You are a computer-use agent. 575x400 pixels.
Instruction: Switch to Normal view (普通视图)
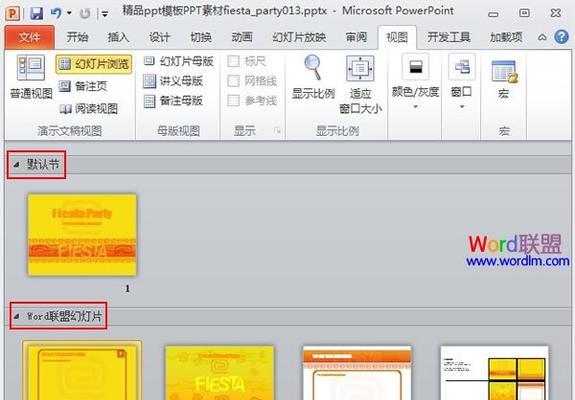(31, 77)
